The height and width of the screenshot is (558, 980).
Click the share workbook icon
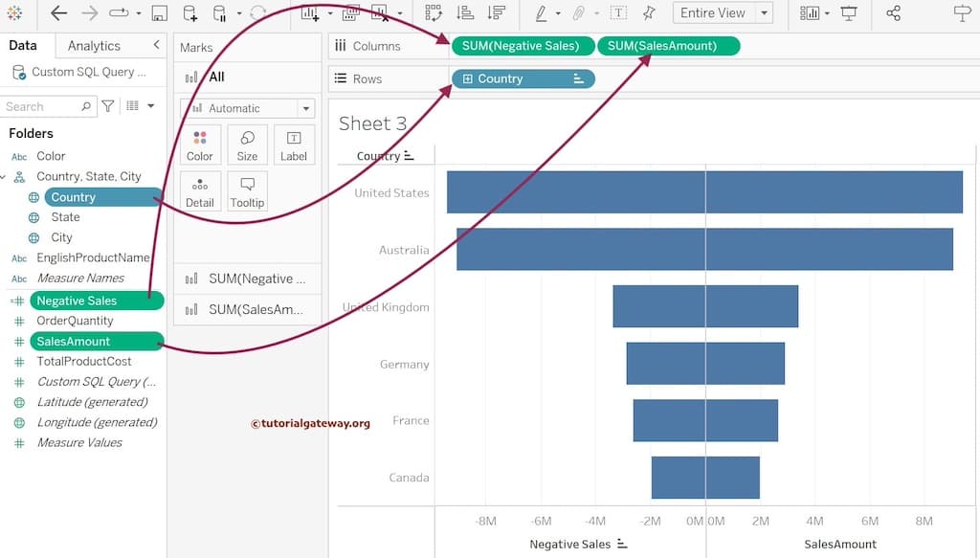(x=893, y=13)
